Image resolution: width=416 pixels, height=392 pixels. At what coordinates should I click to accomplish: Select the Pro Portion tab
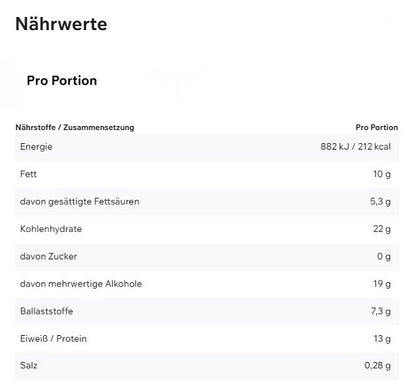62,81
